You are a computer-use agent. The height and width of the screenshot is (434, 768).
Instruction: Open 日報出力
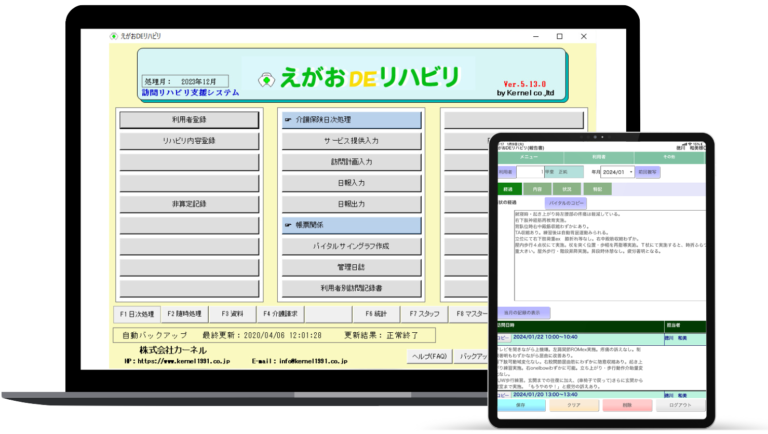pyautogui.click(x=352, y=204)
